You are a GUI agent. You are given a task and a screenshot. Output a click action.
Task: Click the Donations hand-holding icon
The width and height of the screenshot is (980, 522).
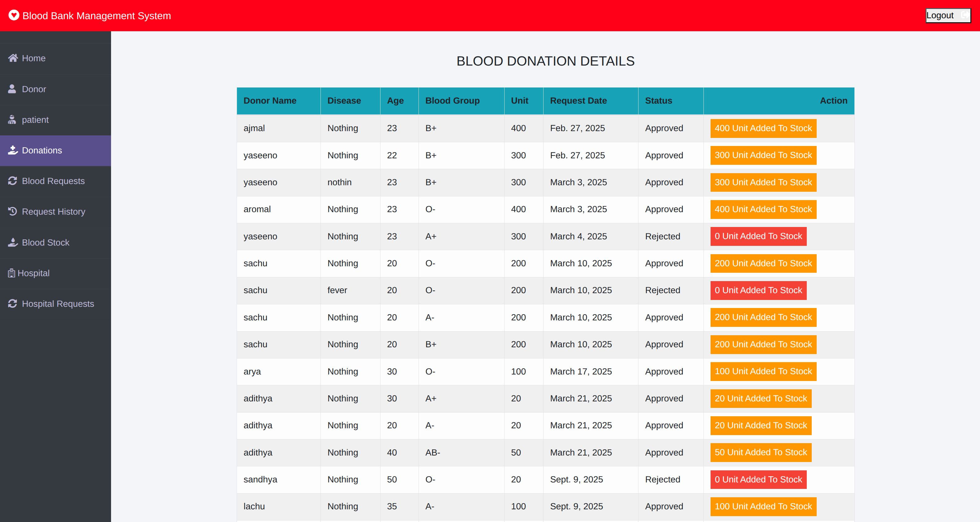[x=13, y=150]
